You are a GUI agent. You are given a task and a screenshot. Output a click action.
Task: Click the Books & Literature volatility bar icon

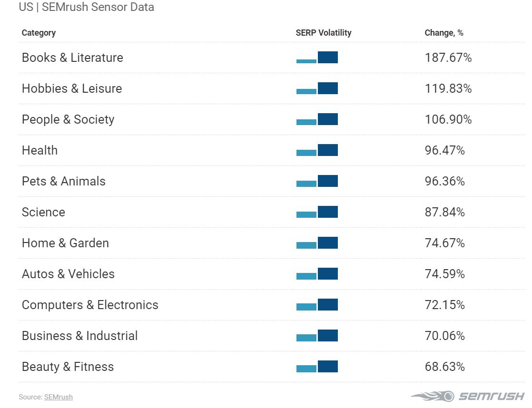(317, 58)
